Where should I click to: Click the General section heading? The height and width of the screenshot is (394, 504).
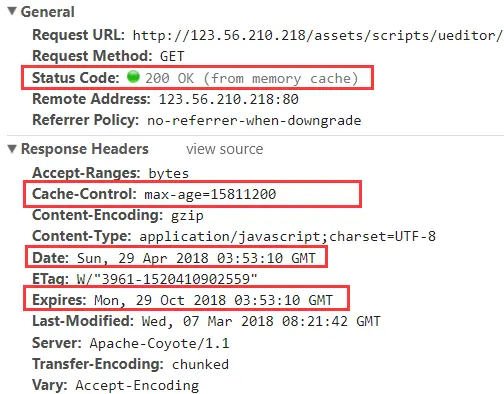point(48,12)
